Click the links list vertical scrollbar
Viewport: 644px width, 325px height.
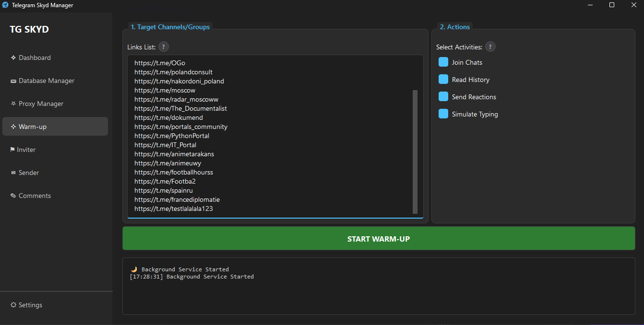(x=415, y=151)
